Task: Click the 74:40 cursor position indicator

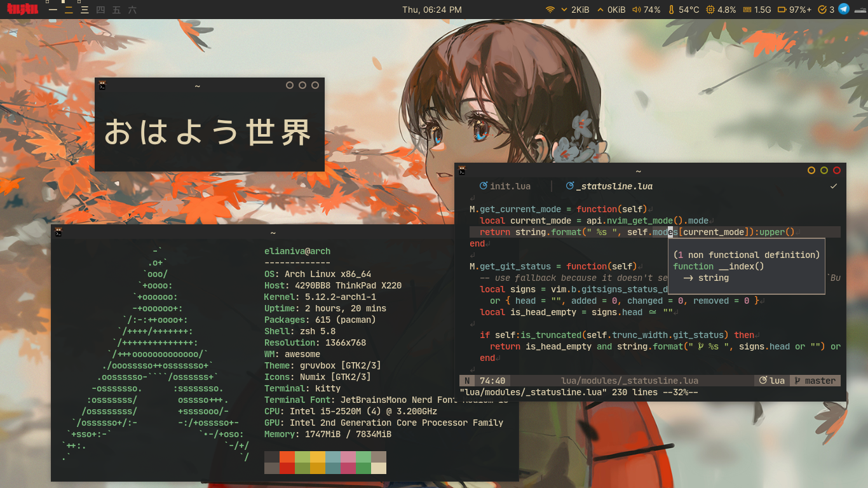Action: coord(492,381)
